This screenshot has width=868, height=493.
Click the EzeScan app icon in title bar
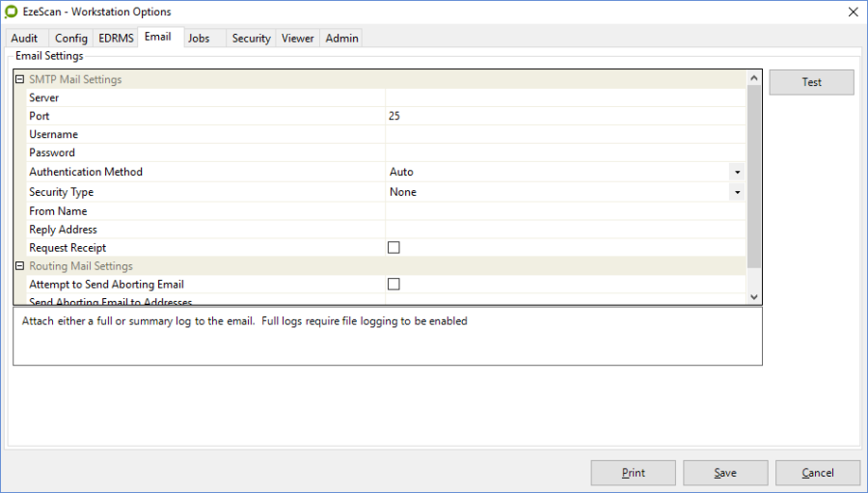pyautogui.click(x=12, y=13)
